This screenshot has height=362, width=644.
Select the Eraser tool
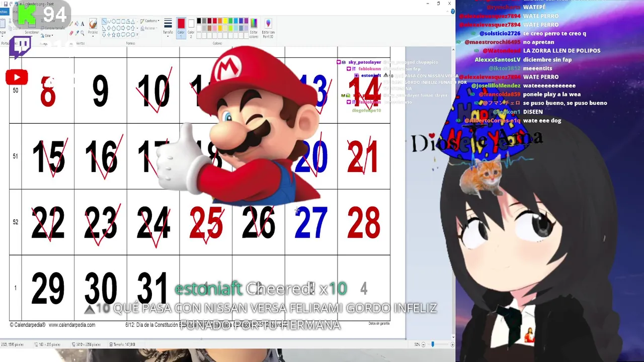[71, 33]
